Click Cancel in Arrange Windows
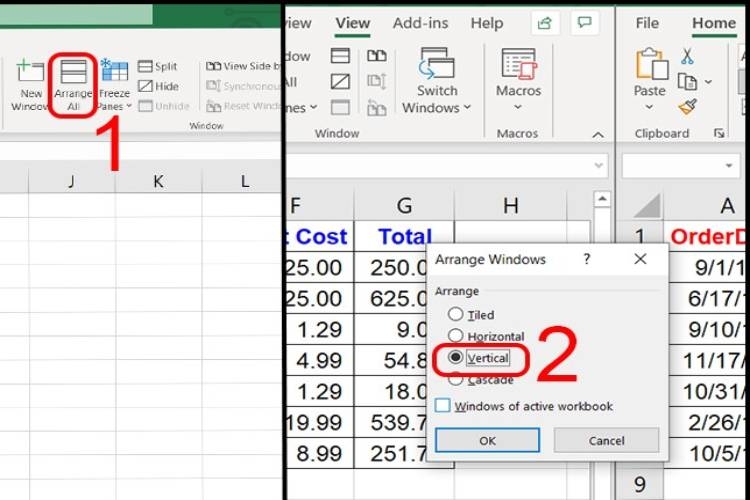Image resolution: width=750 pixels, height=500 pixels. click(x=606, y=440)
